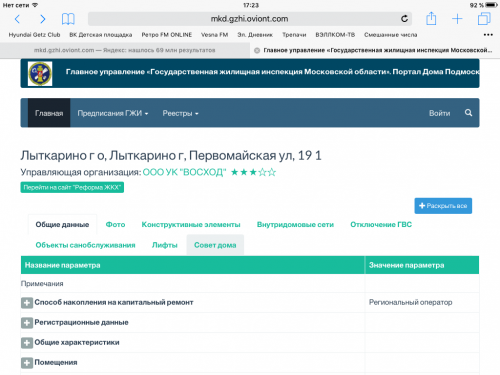Click Перейти на сайт "Реформа ЖКХ" button
The image size is (500, 375).
pos(72,187)
